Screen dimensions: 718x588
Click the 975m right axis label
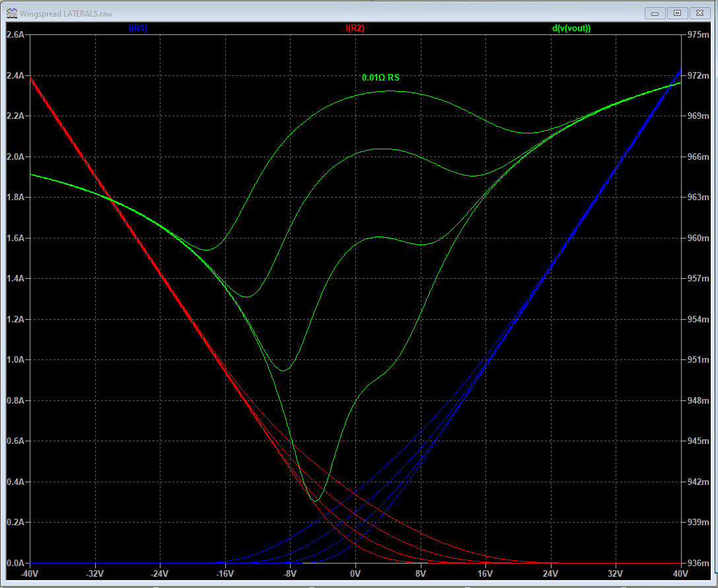pyautogui.click(x=698, y=35)
